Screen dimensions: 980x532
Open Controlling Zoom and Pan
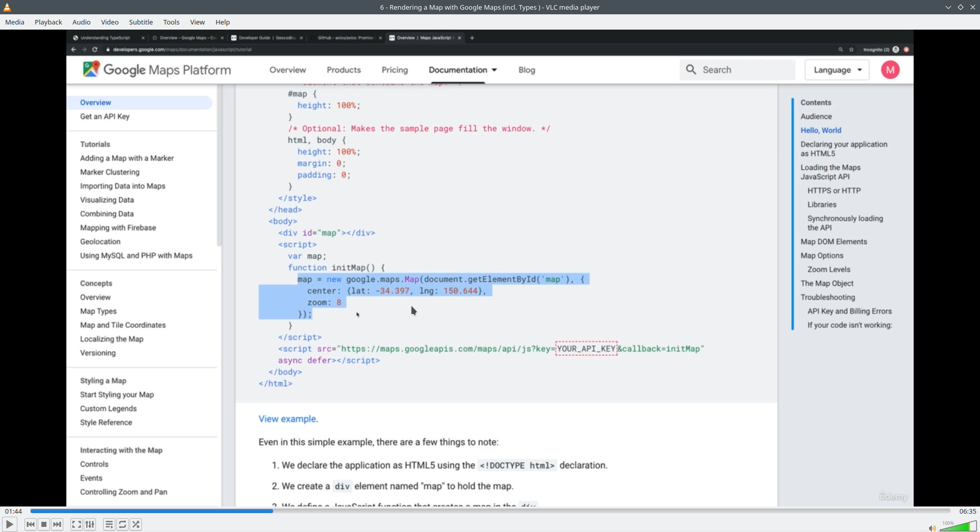tap(124, 492)
